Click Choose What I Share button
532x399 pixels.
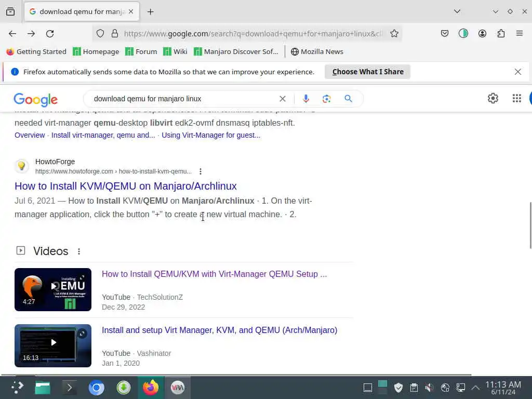point(367,72)
